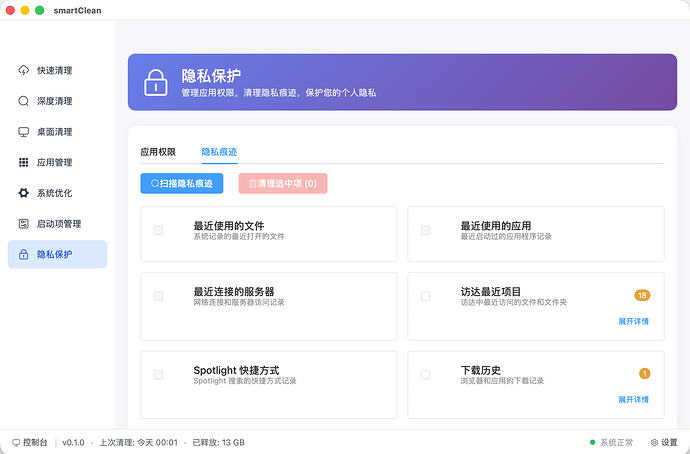Click the 扫描隐私痕迹 button
The height and width of the screenshot is (454, 690).
point(182,184)
